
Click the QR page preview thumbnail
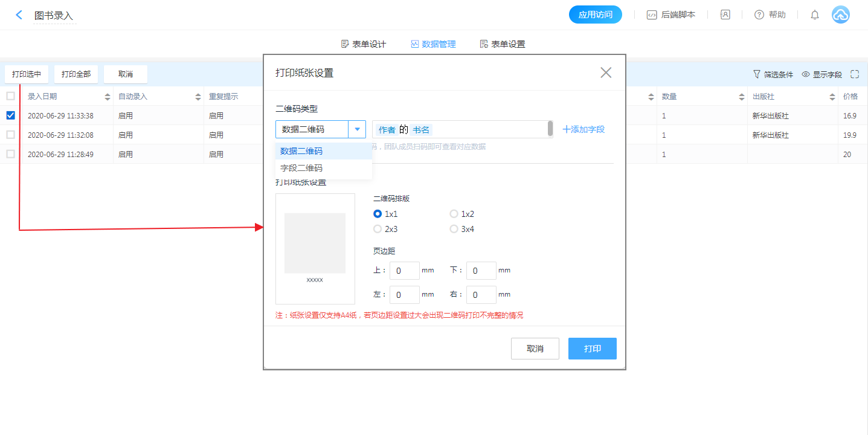(x=315, y=249)
